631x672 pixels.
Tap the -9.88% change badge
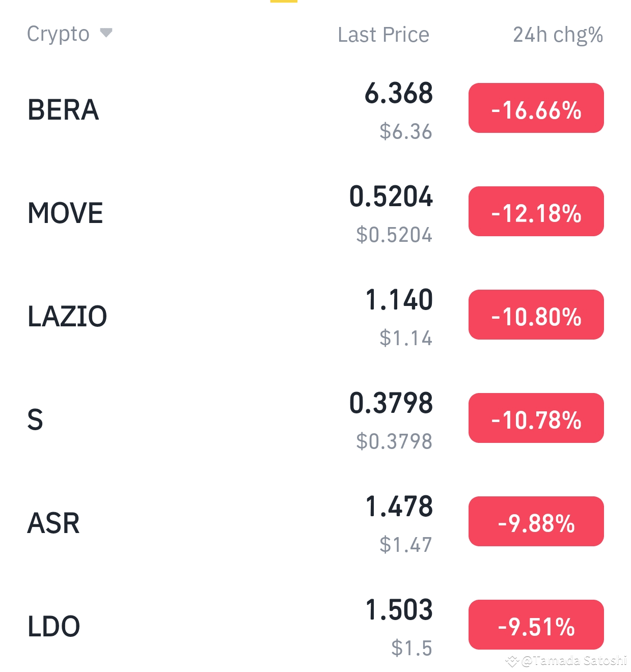point(536,521)
